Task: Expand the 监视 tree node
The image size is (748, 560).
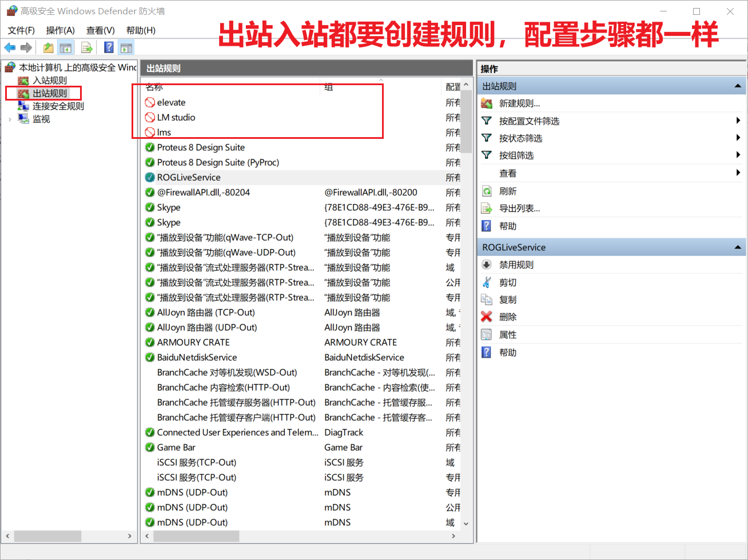Action: (10, 119)
